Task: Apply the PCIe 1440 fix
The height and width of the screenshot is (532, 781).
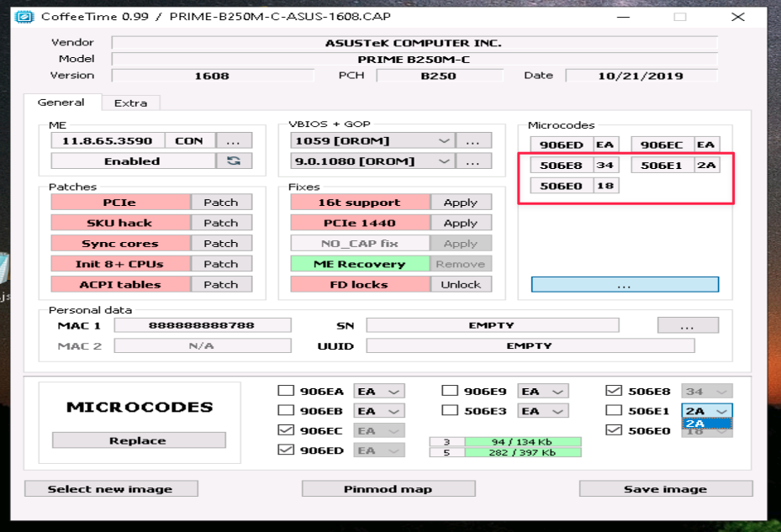Action: (461, 223)
